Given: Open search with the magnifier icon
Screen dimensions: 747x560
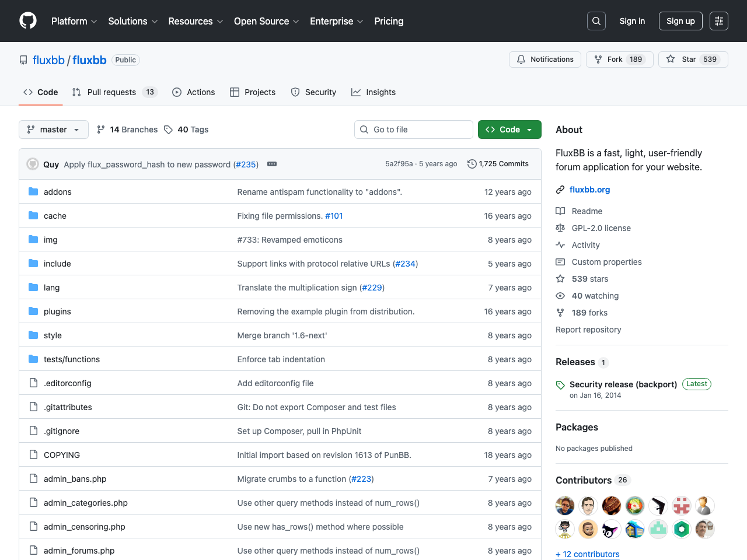Looking at the screenshot, I should (x=596, y=21).
